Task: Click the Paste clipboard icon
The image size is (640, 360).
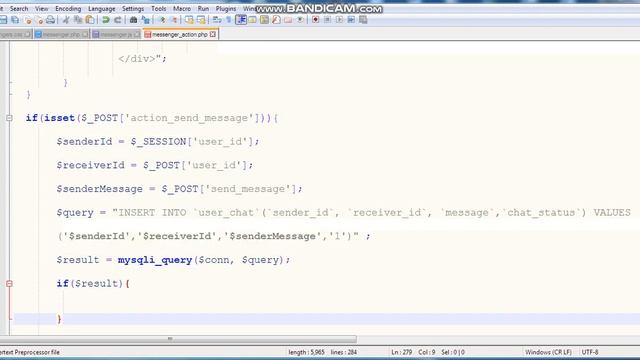Action: (90, 20)
